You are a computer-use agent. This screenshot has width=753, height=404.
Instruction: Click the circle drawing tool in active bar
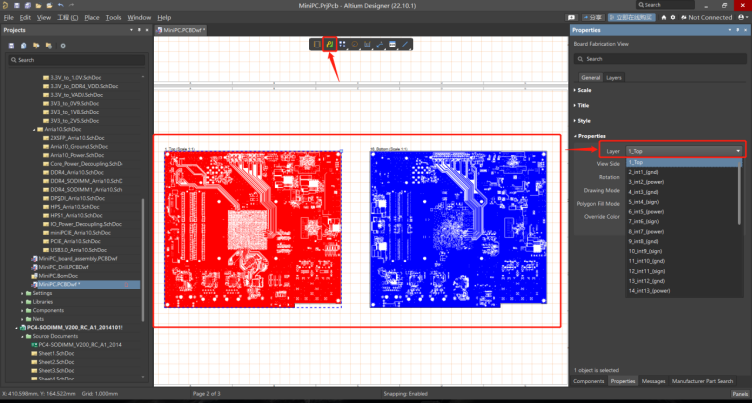click(x=355, y=44)
